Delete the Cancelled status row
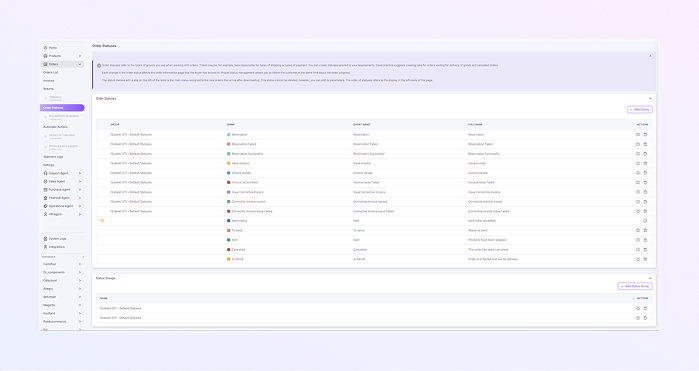This screenshot has height=371, width=699. point(645,250)
